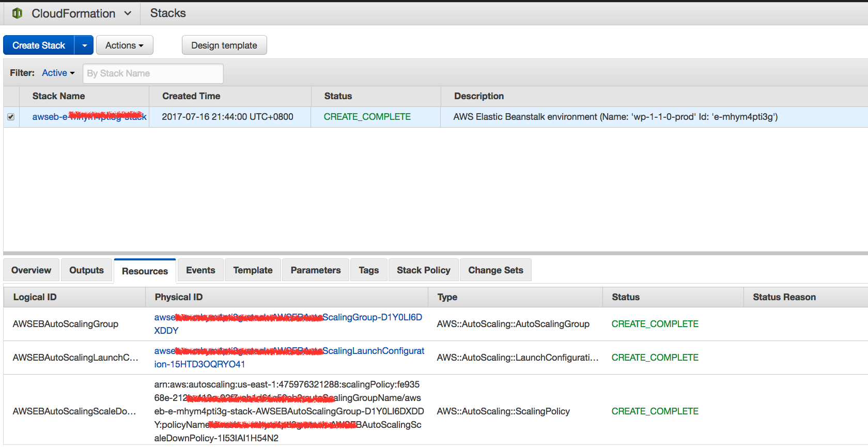
Task: Click the Create Stack button
Action: (39, 45)
